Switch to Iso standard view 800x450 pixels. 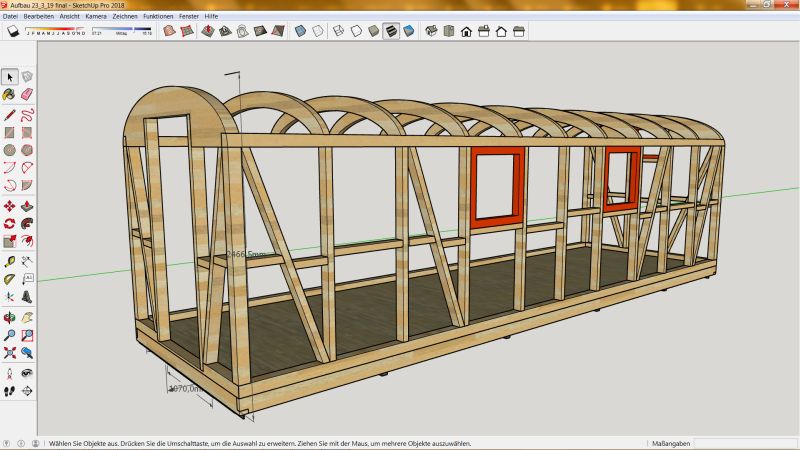431,31
